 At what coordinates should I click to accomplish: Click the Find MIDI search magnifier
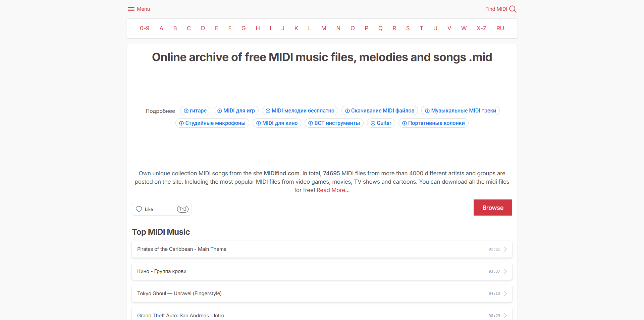coord(513,9)
